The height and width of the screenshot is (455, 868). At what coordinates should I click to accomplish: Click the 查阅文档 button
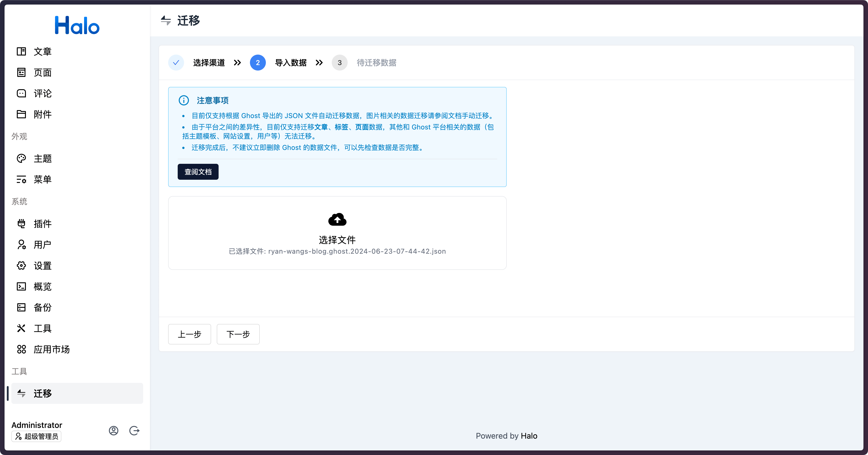tap(198, 172)
